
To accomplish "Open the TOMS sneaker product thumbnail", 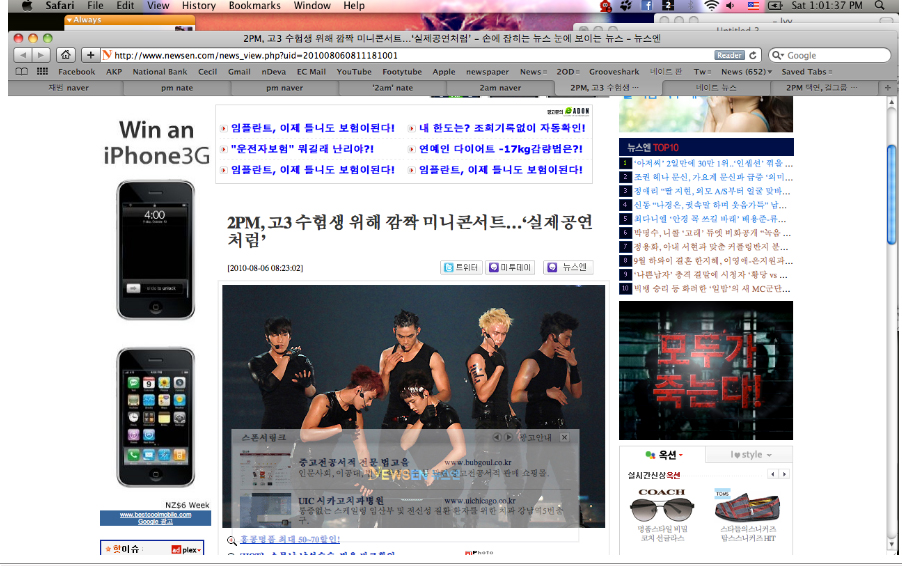I will coord(747,506).
